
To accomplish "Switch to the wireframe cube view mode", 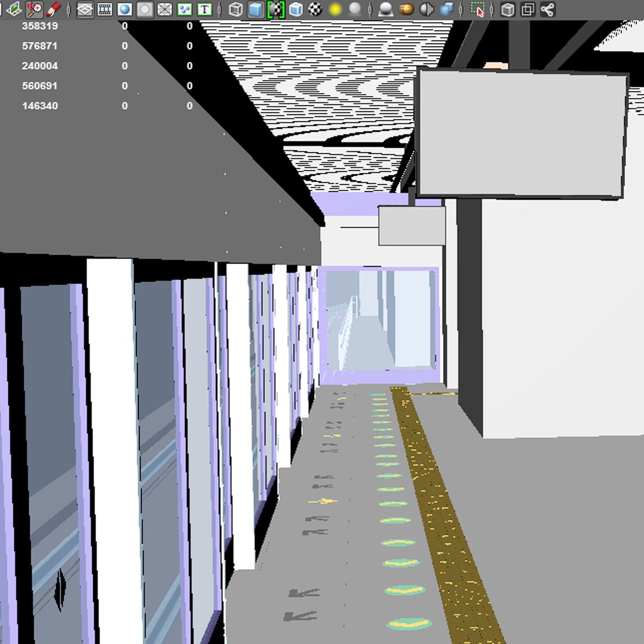I will coord(236,9).
